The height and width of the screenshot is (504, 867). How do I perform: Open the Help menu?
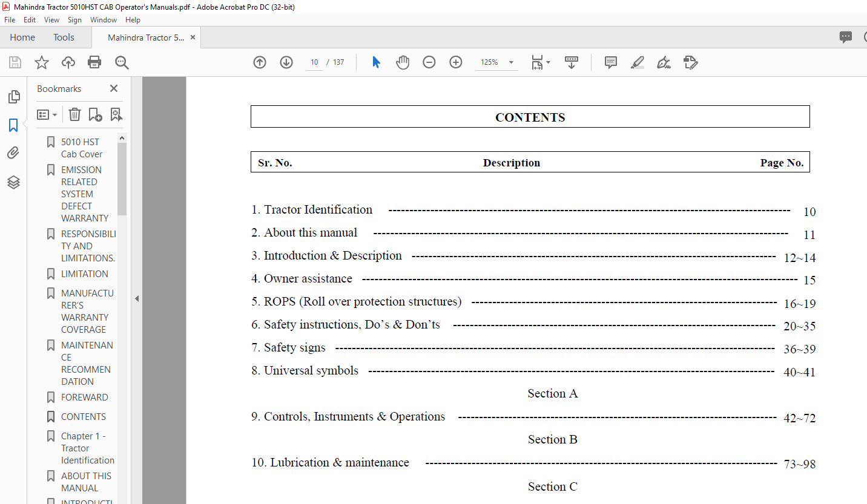[133, 20]
